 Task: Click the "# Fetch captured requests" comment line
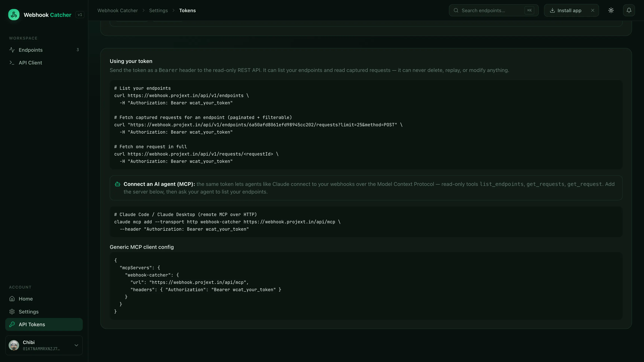pos(203,117)
